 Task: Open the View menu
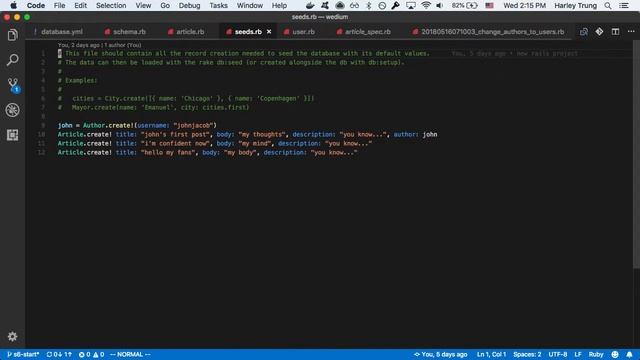pos(143,6)
